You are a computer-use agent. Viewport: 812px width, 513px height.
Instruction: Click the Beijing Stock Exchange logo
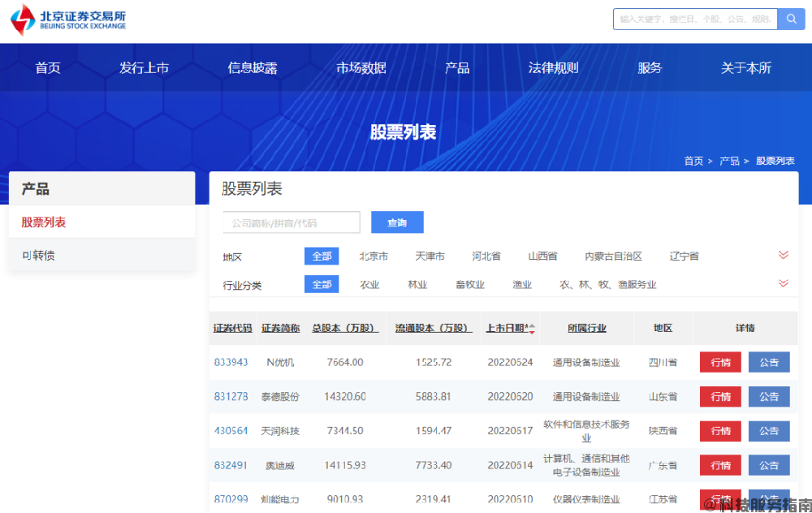[x=68, y=19]
